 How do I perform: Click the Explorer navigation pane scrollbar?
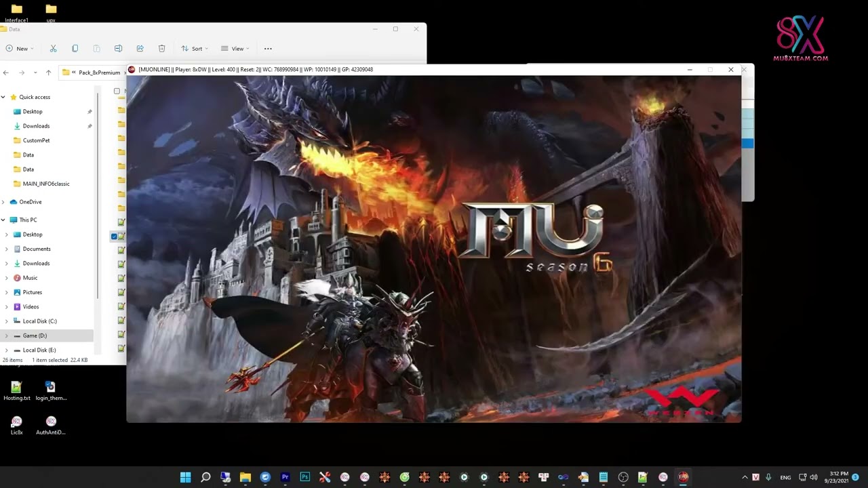pos(98,197)
